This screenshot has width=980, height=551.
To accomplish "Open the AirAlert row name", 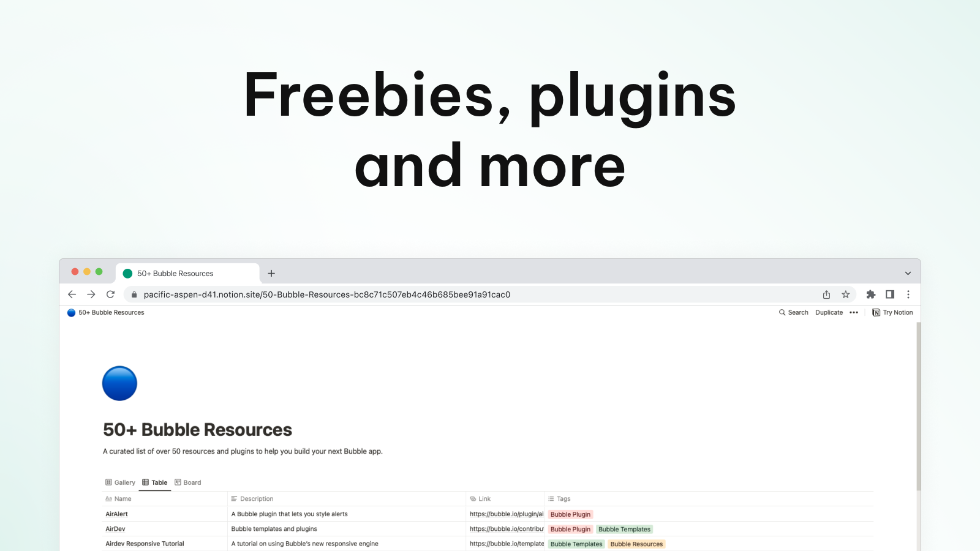I will (x=117, y=514).
